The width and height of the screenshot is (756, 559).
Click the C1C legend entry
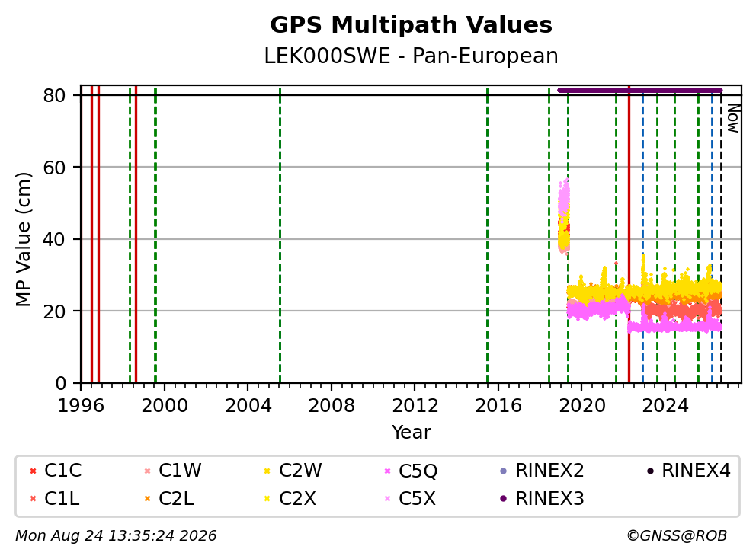(56, 471)
